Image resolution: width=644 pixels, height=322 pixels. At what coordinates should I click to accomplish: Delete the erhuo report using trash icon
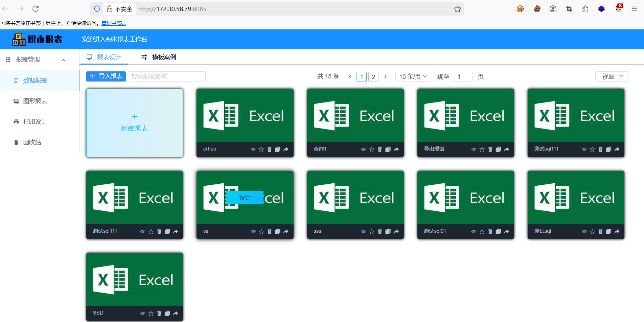pyautogui.click(x=270, y=149)
